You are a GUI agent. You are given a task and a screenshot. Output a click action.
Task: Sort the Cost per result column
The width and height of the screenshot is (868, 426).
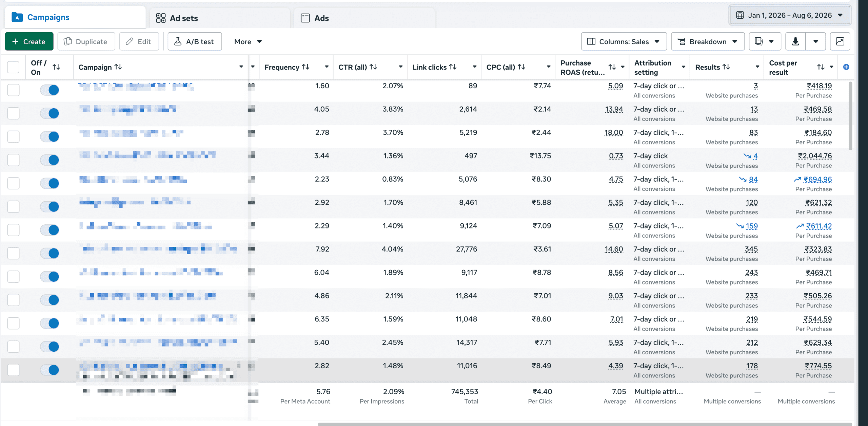tap(821, 67)
